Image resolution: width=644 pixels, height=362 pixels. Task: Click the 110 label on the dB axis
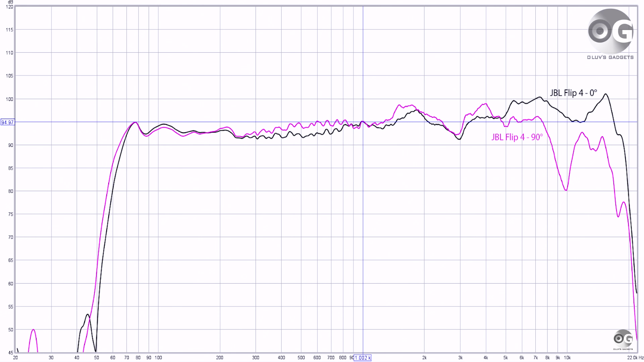click(x=10, y=53)
